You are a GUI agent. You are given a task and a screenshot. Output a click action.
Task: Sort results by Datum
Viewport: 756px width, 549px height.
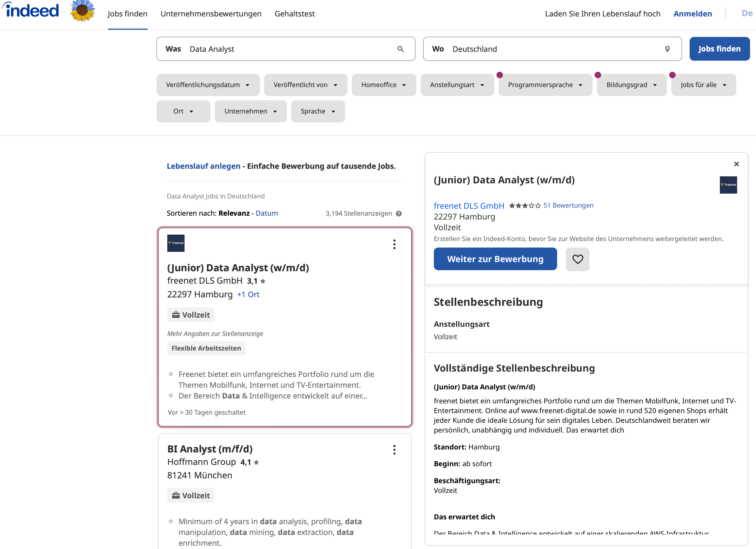point(266,213)
